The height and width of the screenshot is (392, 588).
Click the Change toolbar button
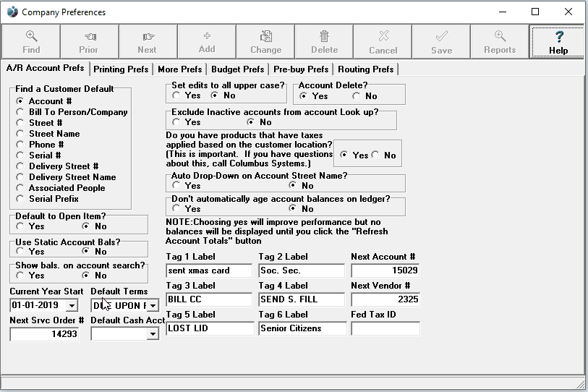[x=265, y=42]
